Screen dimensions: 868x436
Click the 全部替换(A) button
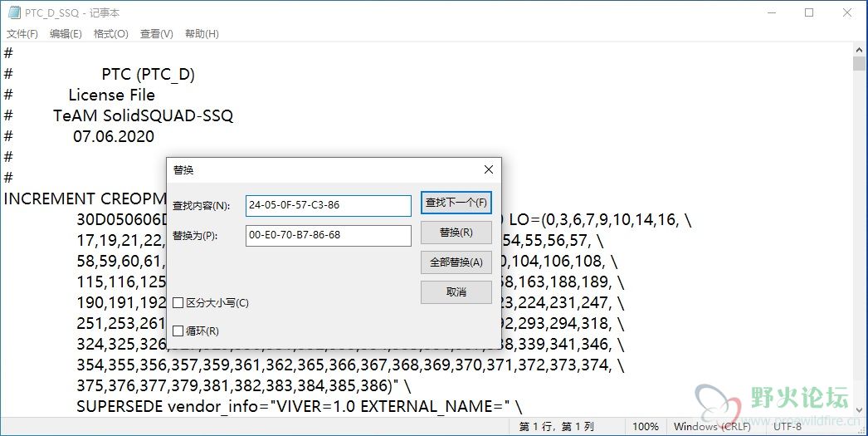pyautogui.click(x=456, y=262)
